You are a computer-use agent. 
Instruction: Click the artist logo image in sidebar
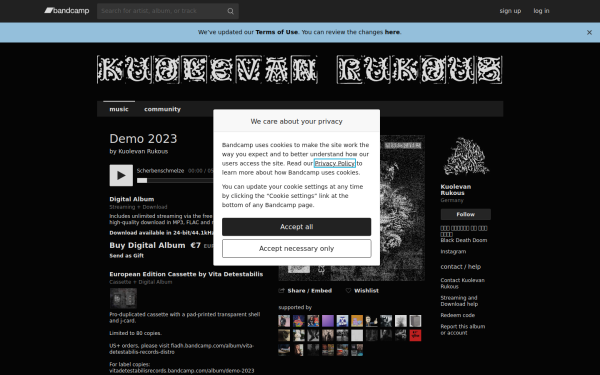pos(466,157)
